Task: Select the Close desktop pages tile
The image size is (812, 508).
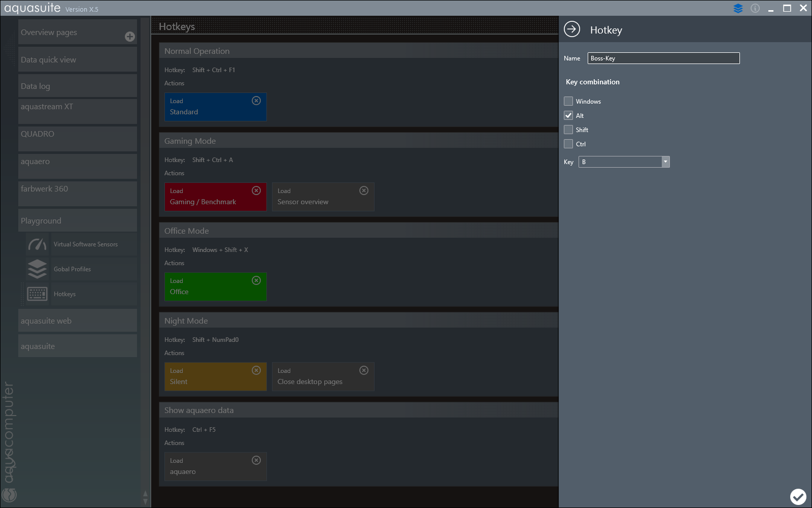Action: click(x=323, y=376)
